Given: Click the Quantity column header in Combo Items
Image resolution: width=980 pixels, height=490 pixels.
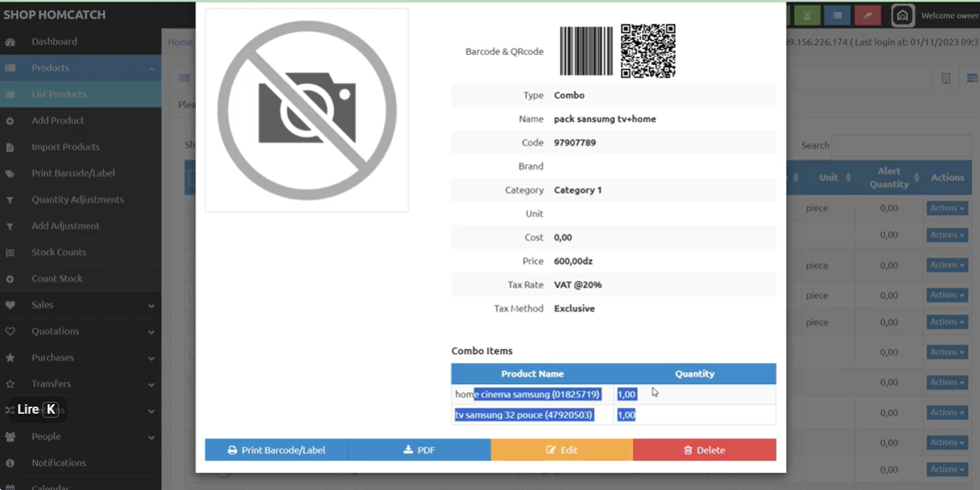Looking at the screenshot, I should pos(695,374).
